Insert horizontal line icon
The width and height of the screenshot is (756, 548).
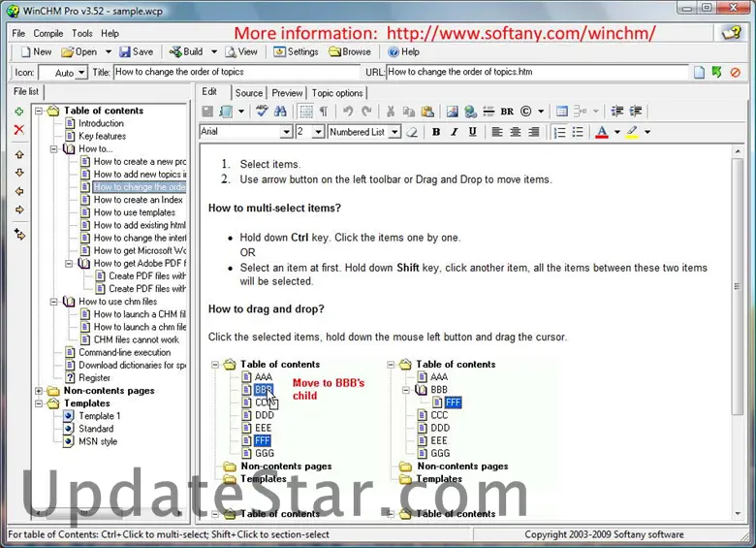click(x=488, y=112)
